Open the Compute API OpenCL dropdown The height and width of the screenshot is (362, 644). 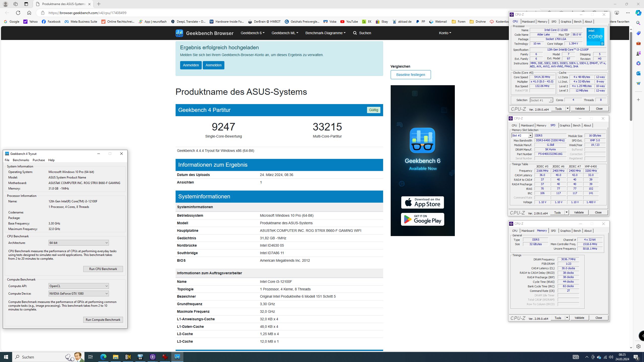78,286
